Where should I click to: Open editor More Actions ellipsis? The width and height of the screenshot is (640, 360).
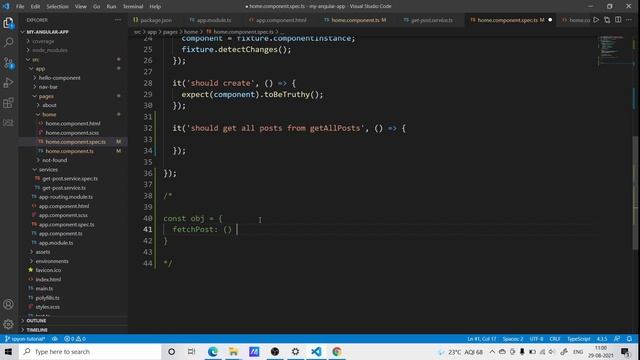coord(629,20)
